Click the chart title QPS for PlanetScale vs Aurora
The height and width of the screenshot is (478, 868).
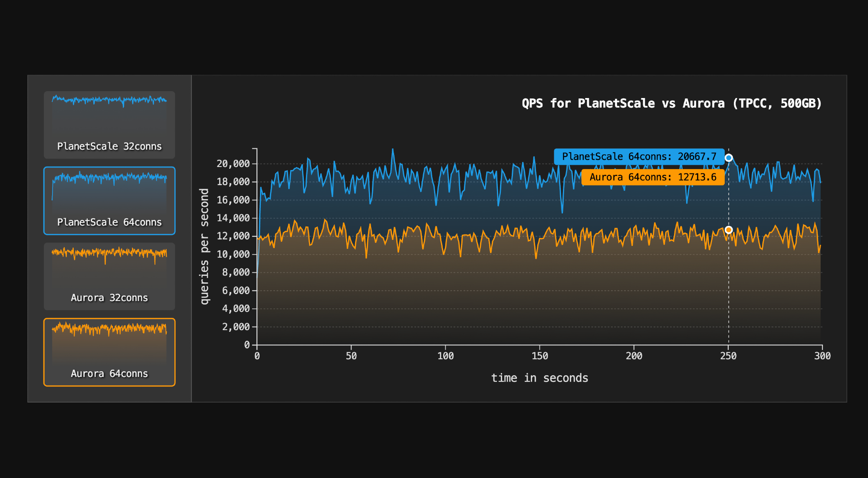pos(672,103)
